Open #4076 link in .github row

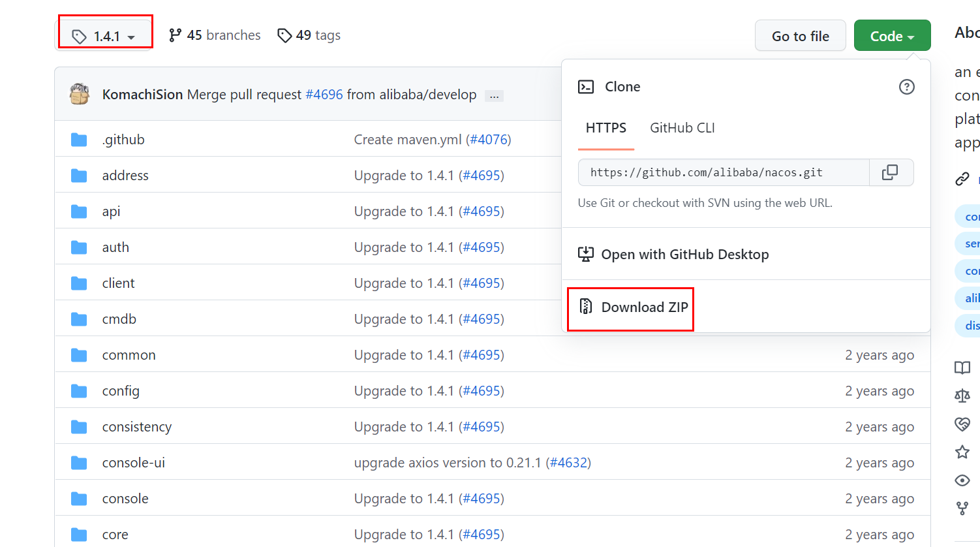[x=488, y=140]
